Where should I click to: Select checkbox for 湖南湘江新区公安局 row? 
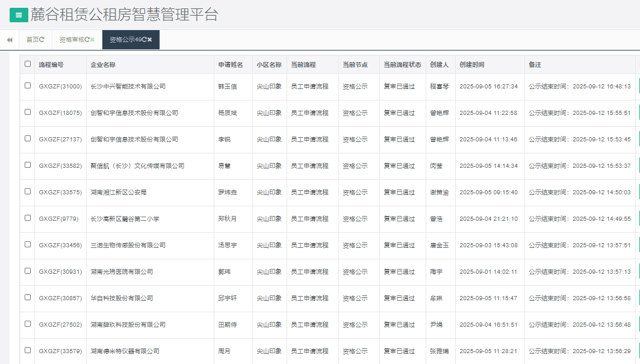[x=28, y=191]
